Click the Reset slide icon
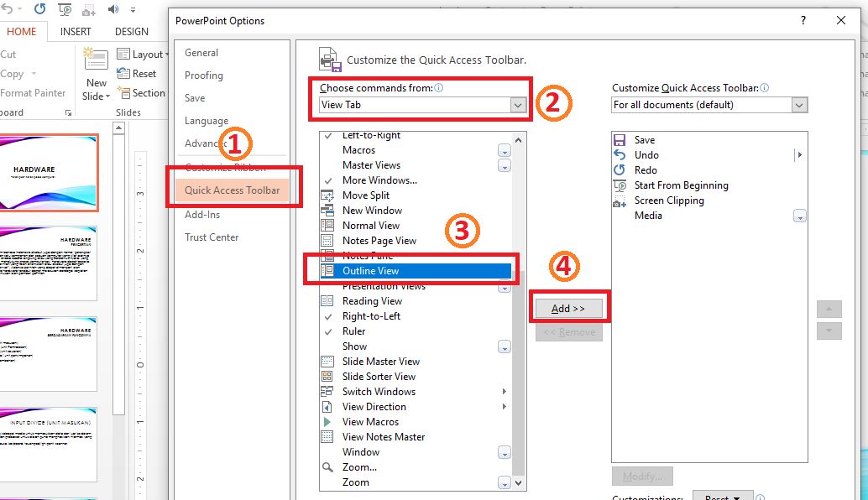Viewport: 868px width, 500px height. (123, 73)
